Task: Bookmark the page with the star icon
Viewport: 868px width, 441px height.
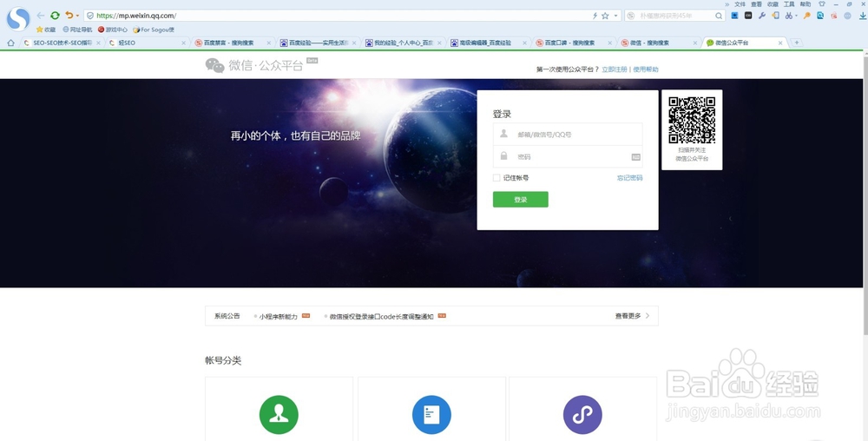Action: point(605,16)
